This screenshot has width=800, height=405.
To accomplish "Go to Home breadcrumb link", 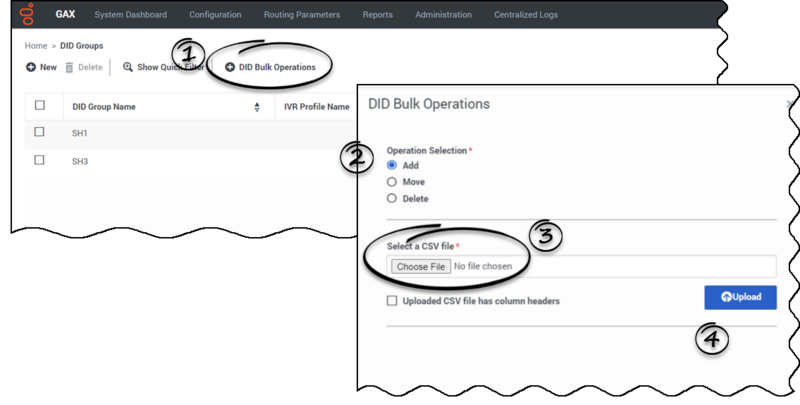I will (x=35, y=46).
